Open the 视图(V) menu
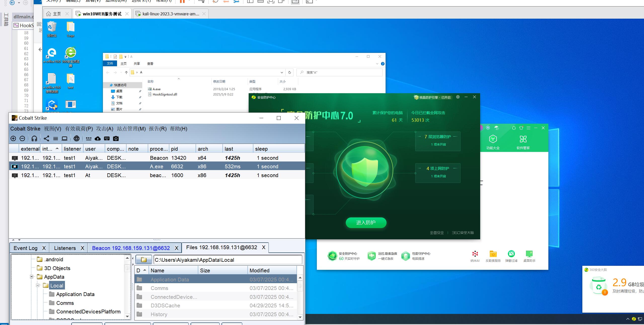This screenshot has width=644, height=325. click(53, 129)
